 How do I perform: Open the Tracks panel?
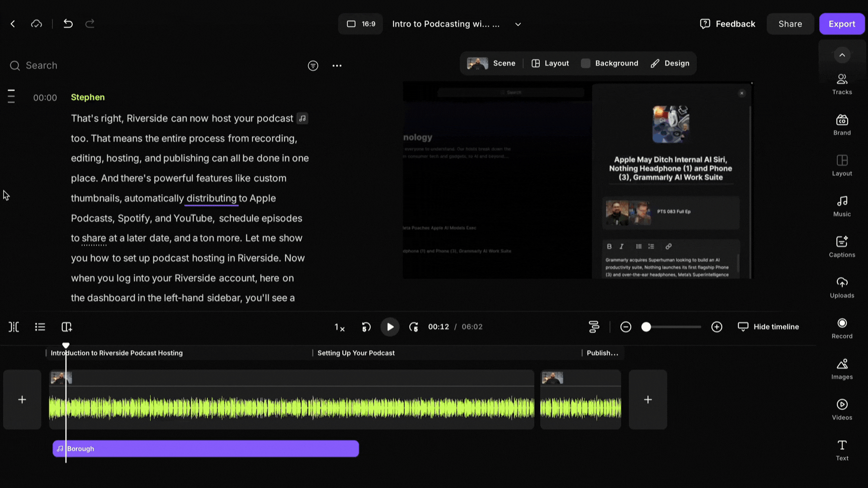click(x=842, y=84)
